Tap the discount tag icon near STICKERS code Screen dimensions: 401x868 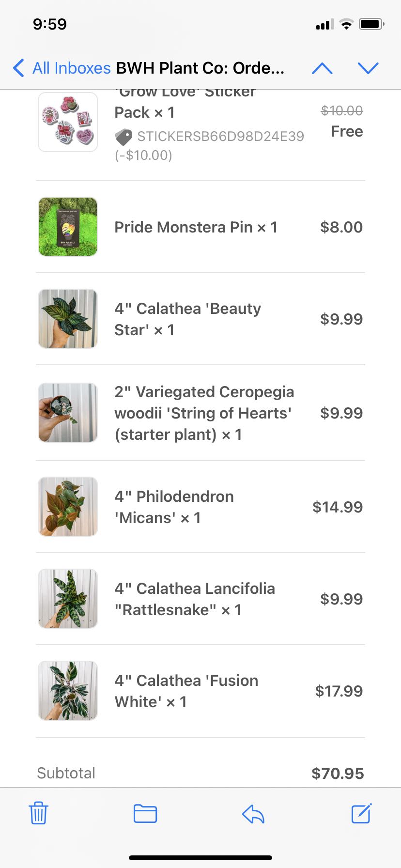(x=123, y=137)
